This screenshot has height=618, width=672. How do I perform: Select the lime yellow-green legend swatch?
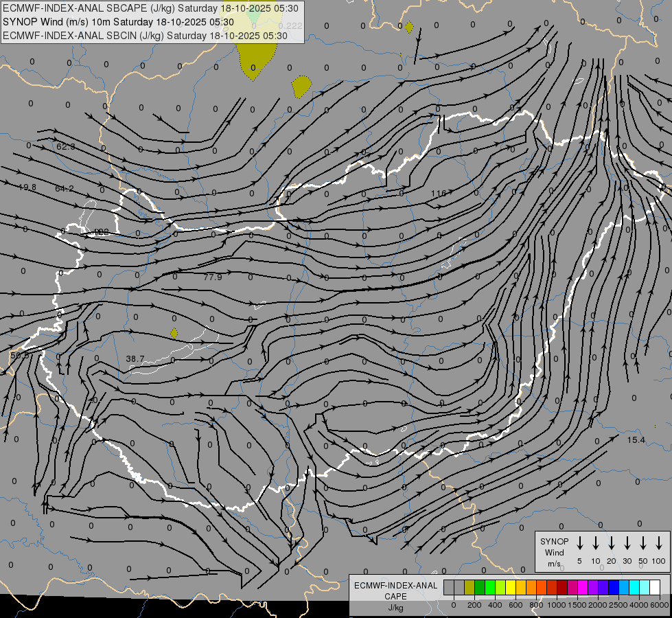(500, 588)
